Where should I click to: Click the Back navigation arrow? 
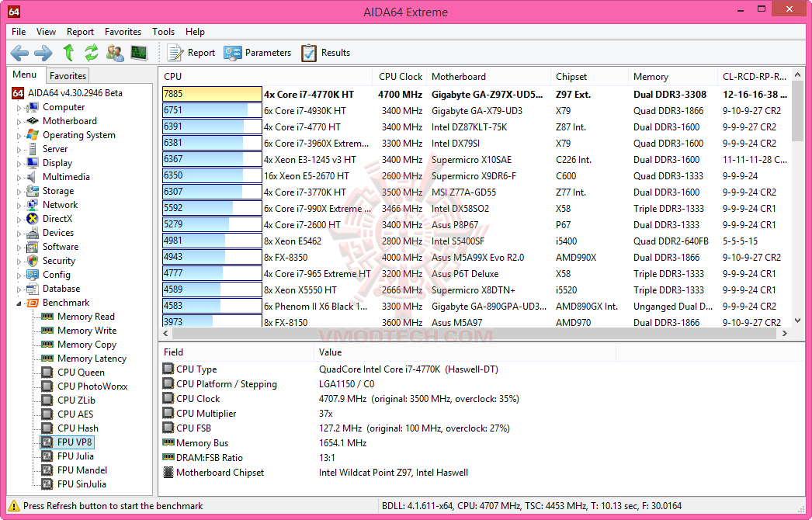tap(19, 53)
